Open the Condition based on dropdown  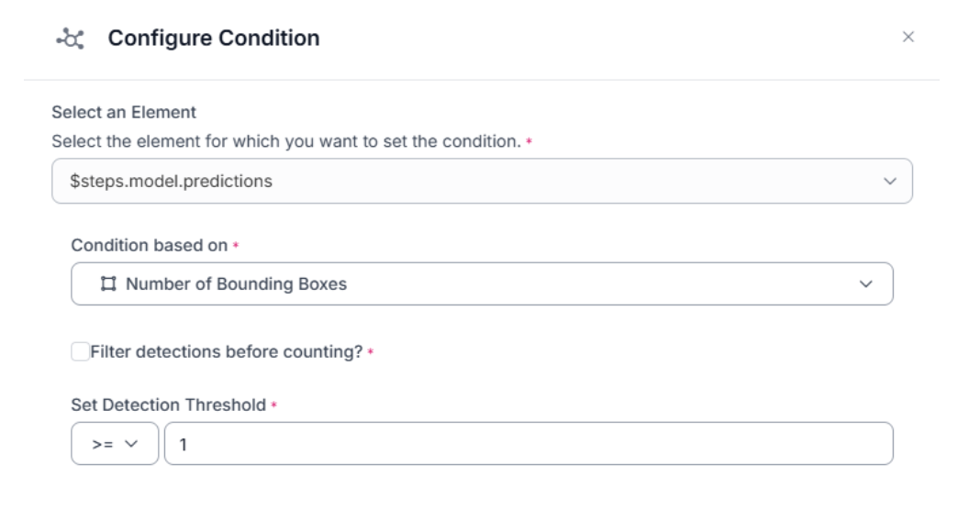pos(482,284)
